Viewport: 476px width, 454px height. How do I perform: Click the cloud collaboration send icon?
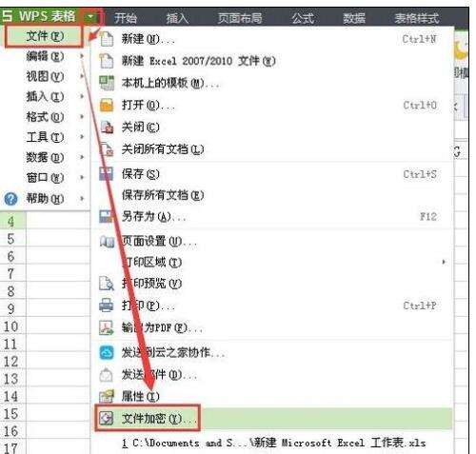(107, 352)
